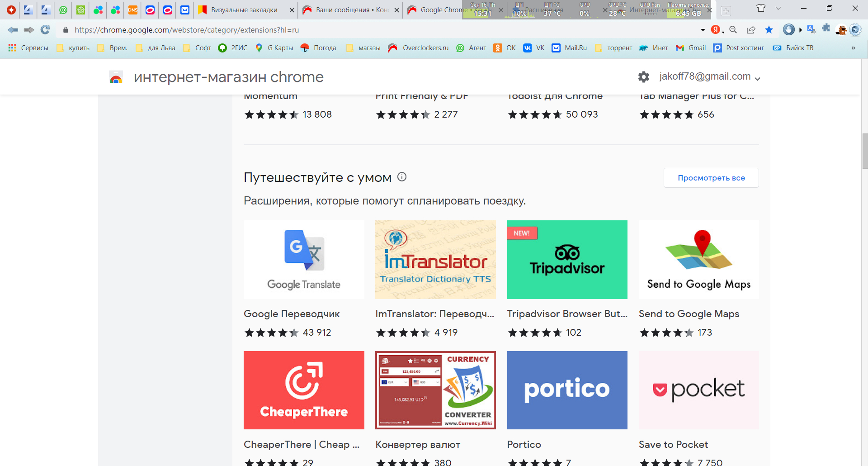
Task: Open the hand-shaped blocker extension icon
Action: [789, 30]
